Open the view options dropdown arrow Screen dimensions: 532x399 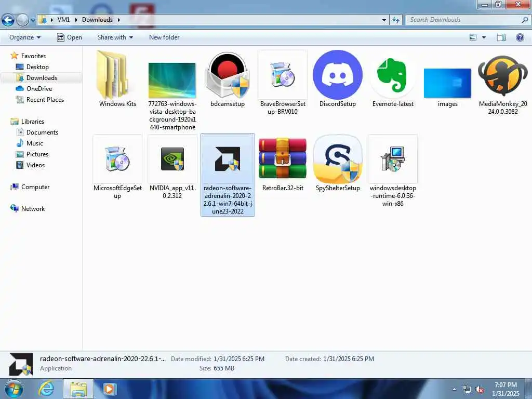[x=484, y=37]
